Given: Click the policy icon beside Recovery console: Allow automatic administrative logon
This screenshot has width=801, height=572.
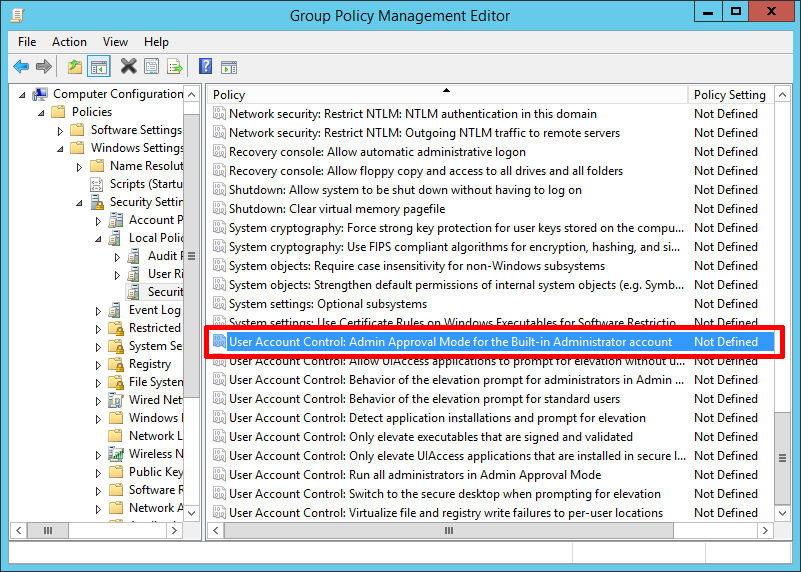Looking at the screenshot, I should 219,152.
